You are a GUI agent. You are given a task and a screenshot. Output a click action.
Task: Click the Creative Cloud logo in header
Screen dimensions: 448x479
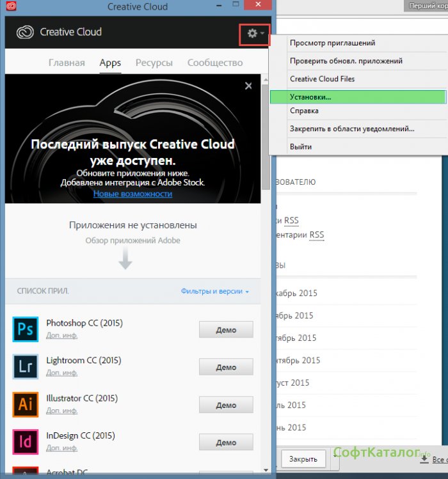pos(26,32)
